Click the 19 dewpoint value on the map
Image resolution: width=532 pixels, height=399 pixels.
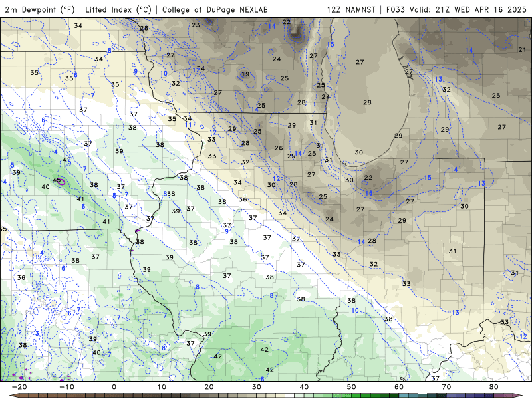[x=245, y=74]
